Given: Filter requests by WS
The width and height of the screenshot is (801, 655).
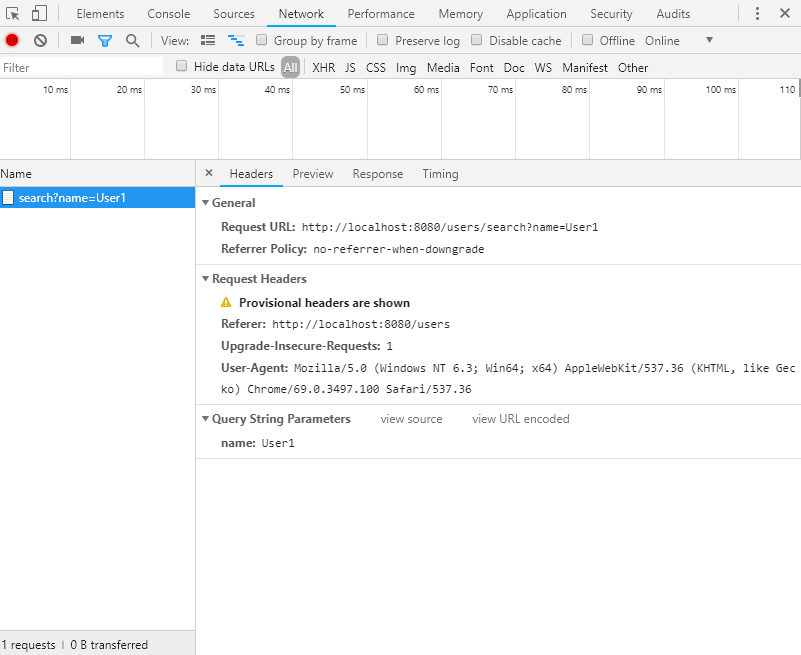Looking at the screenshot, I should point(543,67).
